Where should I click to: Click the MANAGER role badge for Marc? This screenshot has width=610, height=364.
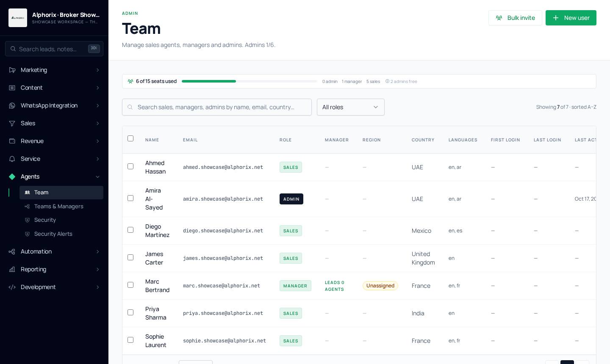(295, 286)
